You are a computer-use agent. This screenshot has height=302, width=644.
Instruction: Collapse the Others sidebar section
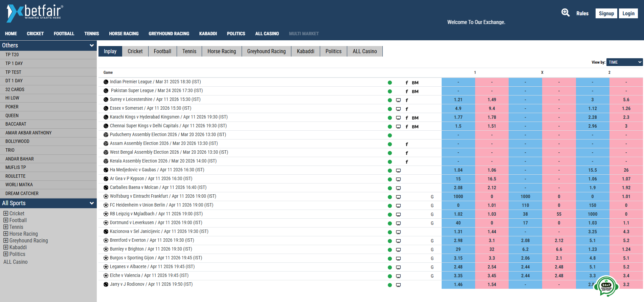point(91,45)
